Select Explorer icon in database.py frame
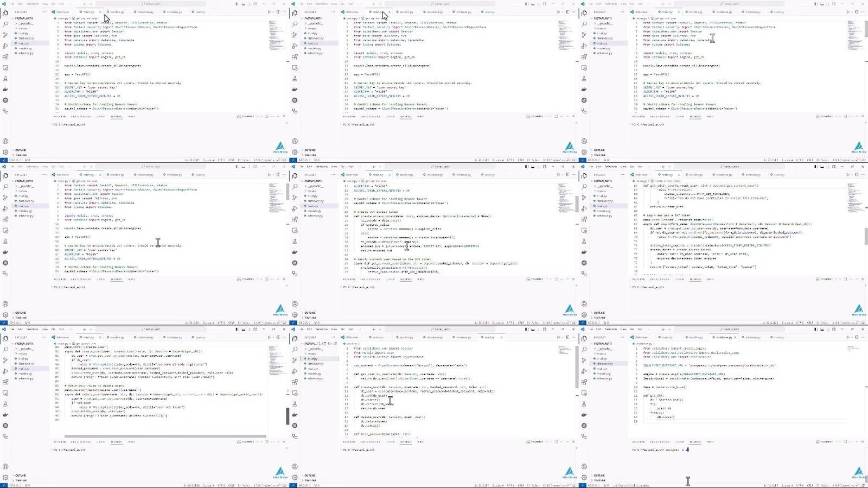The width and height of the screenshot is (868, 488). tap(584, 338)
